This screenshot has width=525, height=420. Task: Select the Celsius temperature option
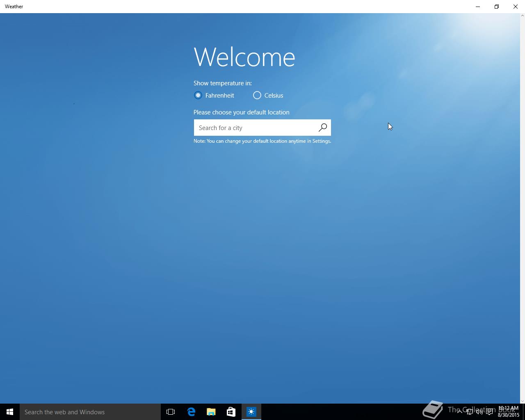(x=257, y=95)
